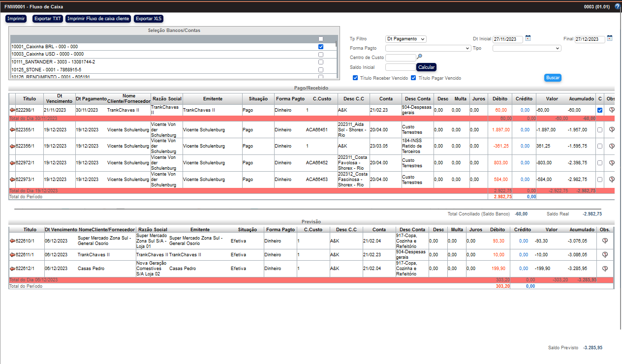Screen dimensions: 622x364
Task: Uncheck the 10001_Caixinha BRL account checkbox
Action: coord(321,46)
